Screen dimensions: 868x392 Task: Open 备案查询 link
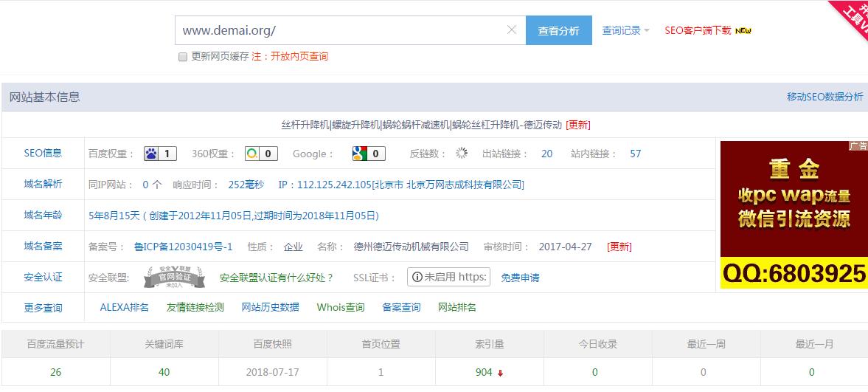(x=401, y=307)
